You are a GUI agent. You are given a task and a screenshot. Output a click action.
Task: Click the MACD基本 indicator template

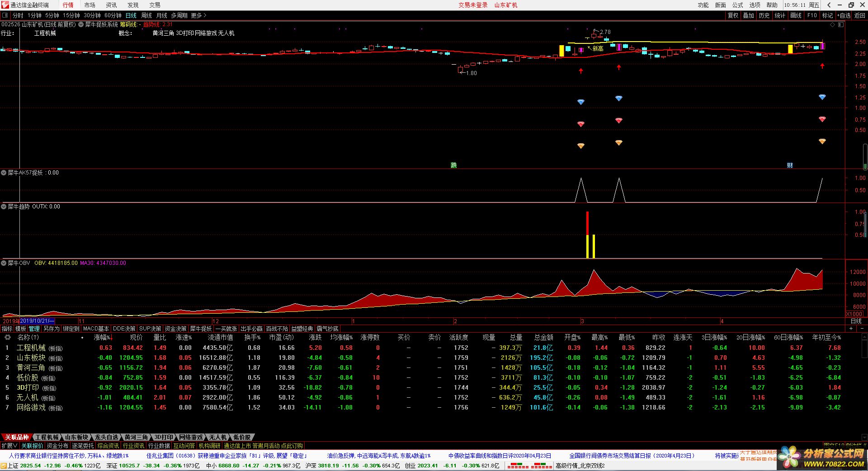tap(96, 329)
